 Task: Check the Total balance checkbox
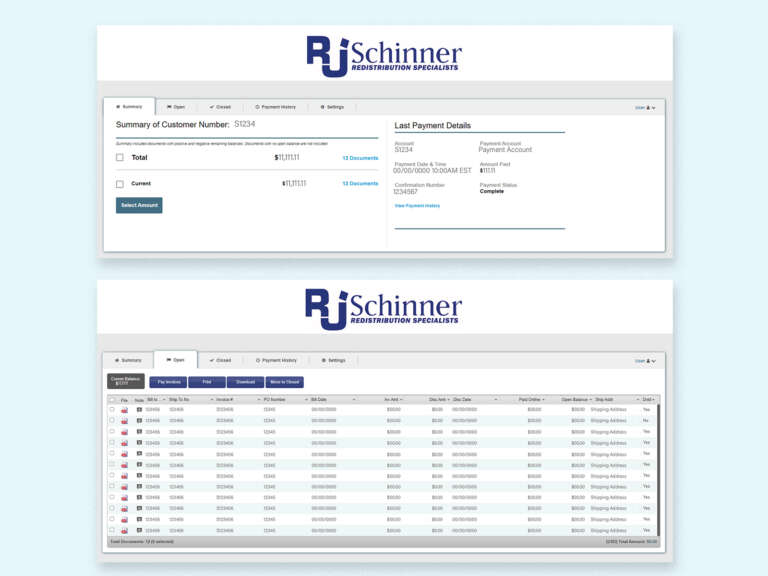[x=120, y=158]
